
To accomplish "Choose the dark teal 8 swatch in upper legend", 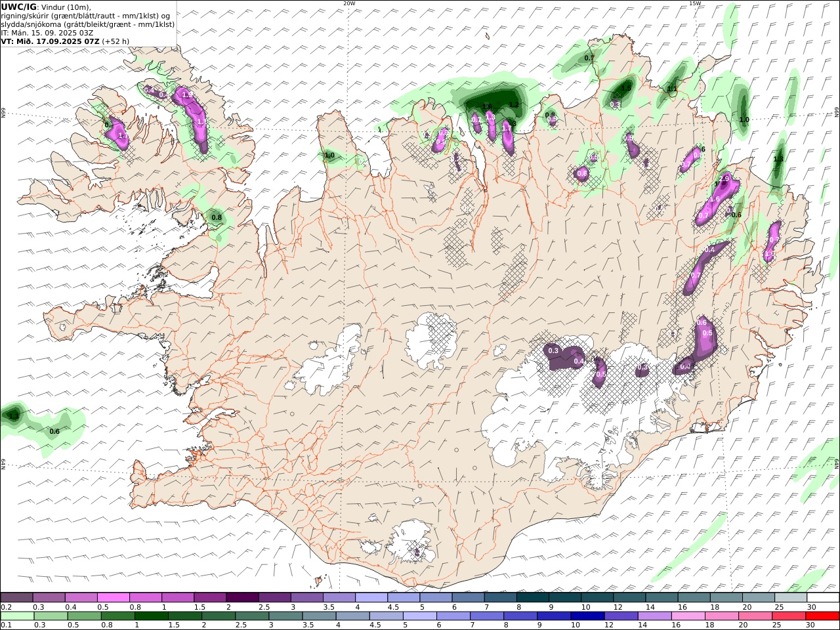I will point(533,597).
